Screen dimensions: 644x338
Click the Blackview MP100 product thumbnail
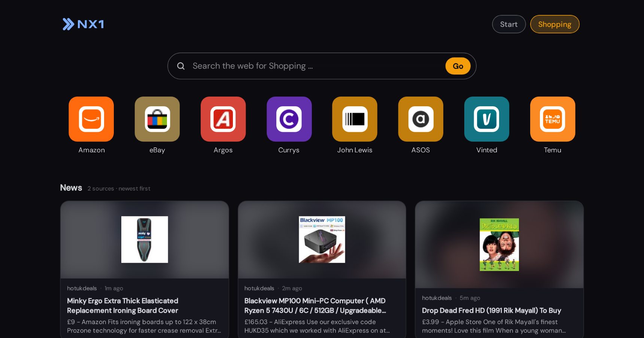(322, 240)
